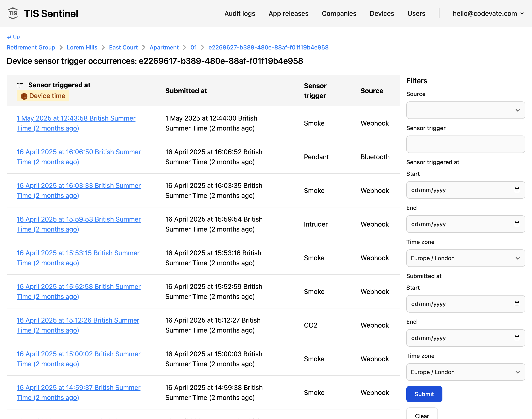Open Sensor triggered at Time zone dropdown
Image resolution: width=532 pixels, height=419 pixels.
pyautogui.click(x=465, y=258)
